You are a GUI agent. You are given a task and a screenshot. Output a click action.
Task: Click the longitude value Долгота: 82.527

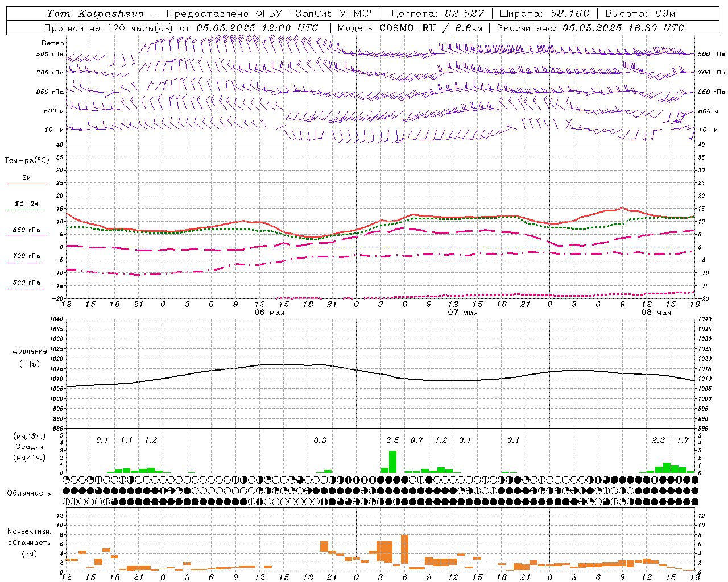click(x=437, y=14)
